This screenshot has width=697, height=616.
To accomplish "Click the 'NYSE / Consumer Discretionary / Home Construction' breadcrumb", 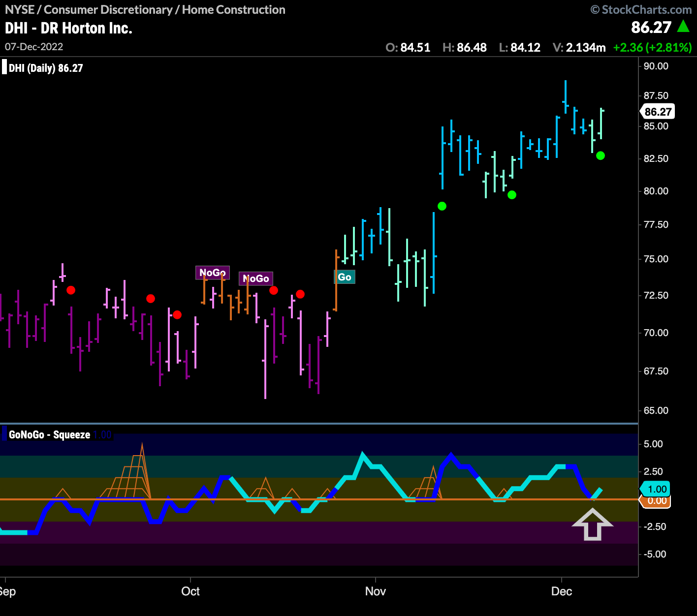I will tap(145, 9).
